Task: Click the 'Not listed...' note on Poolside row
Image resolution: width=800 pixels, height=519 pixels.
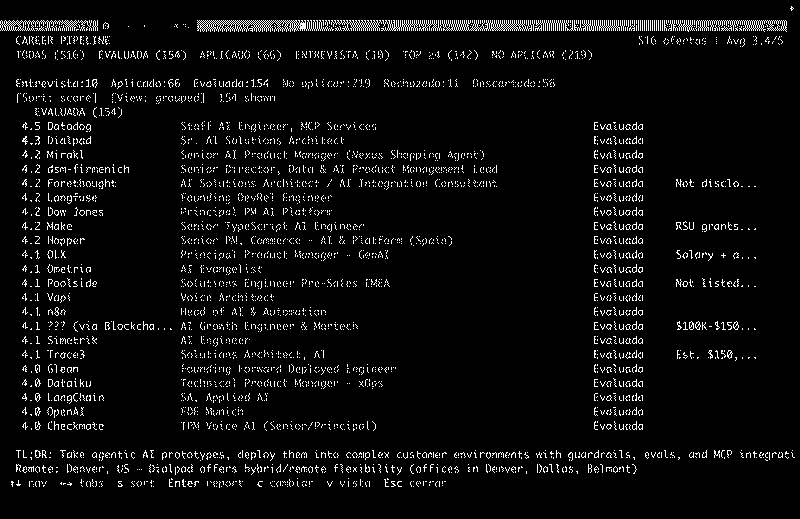Action: tap(716, 283)
